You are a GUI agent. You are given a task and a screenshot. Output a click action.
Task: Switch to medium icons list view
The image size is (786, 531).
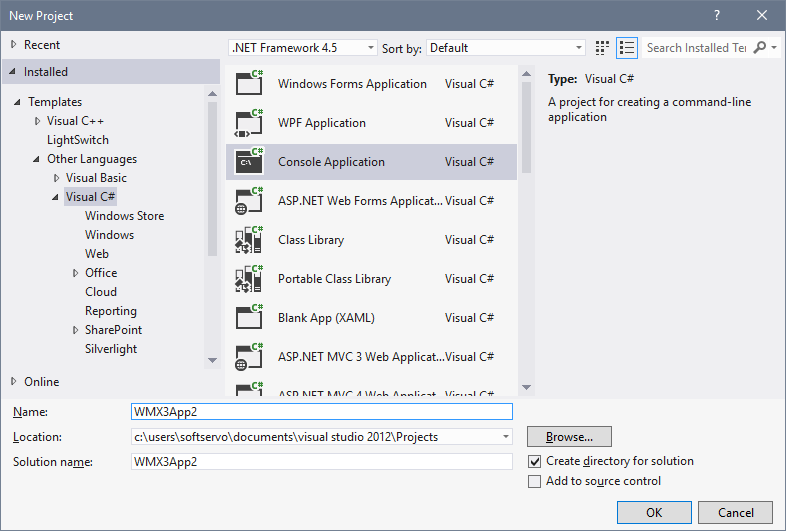point(627,48)
